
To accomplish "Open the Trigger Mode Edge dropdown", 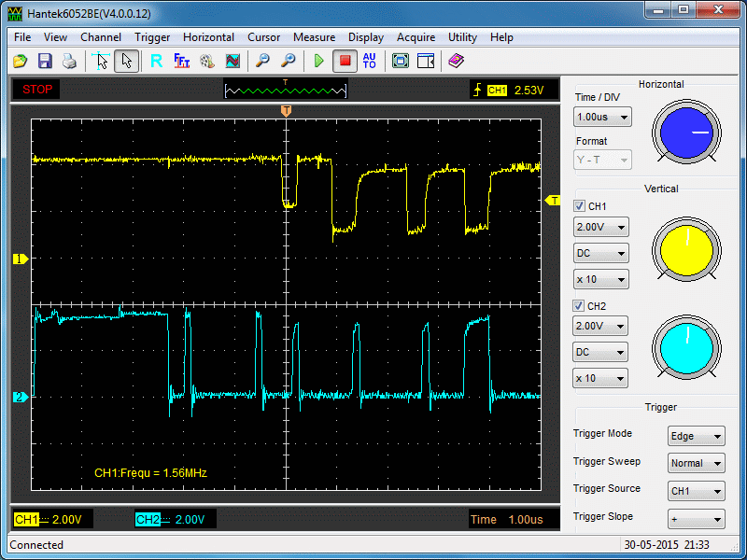I will (697, 436).
